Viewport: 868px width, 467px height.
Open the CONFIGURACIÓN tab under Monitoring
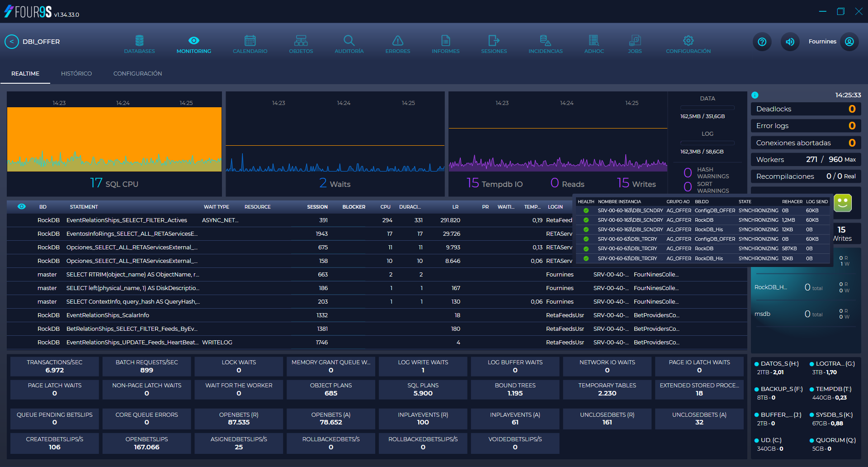click(x=137, y=73)
